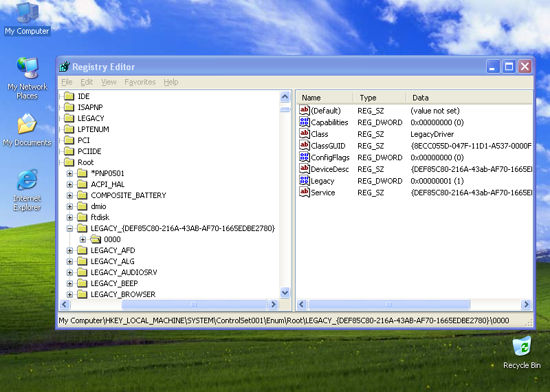Click the Registry Editor title bar icon
The height and width of the screenshot is (392, 550).
point(65,66)
